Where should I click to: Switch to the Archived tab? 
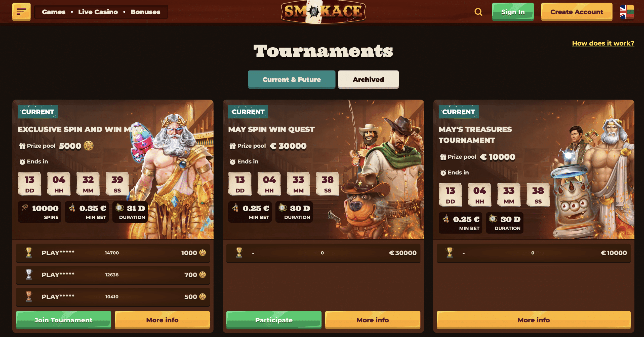(368, 79)
